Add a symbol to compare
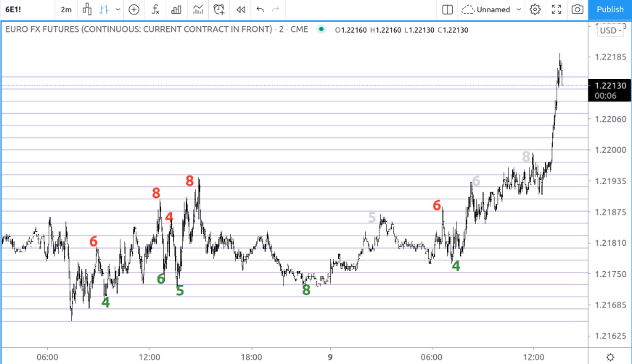632x364 pixels. tap(134, 9)
